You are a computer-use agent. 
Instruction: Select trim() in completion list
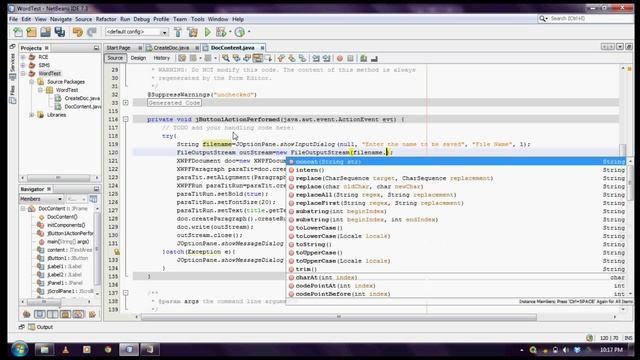click(x=457, y=269)
